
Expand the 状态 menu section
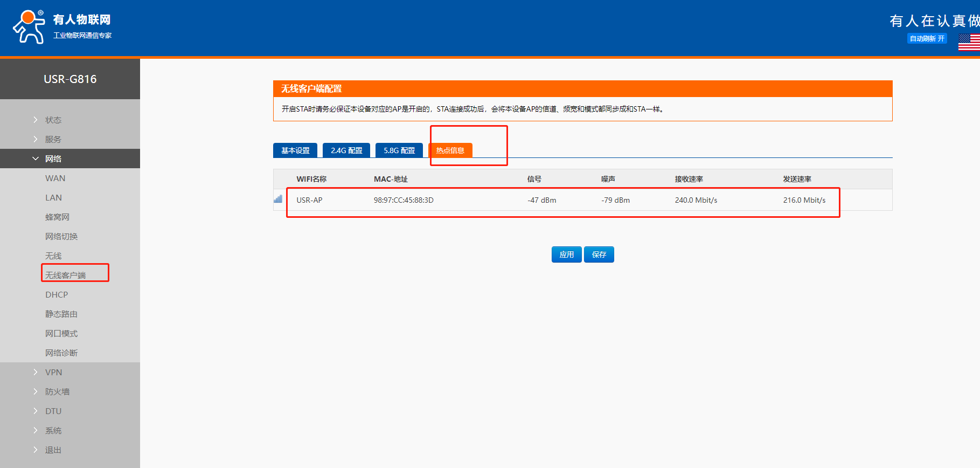pyautogui.click(x=53, y=120)
